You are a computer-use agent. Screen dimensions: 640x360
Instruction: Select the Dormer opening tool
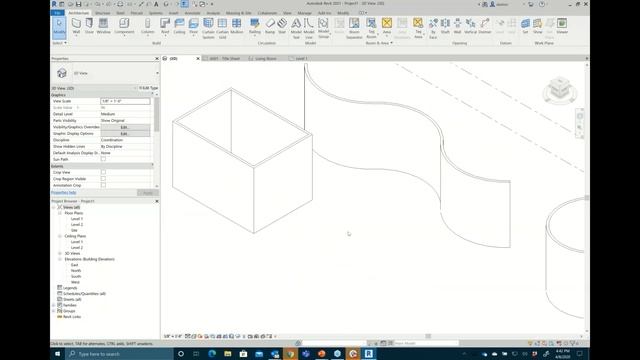click(484, 26)
